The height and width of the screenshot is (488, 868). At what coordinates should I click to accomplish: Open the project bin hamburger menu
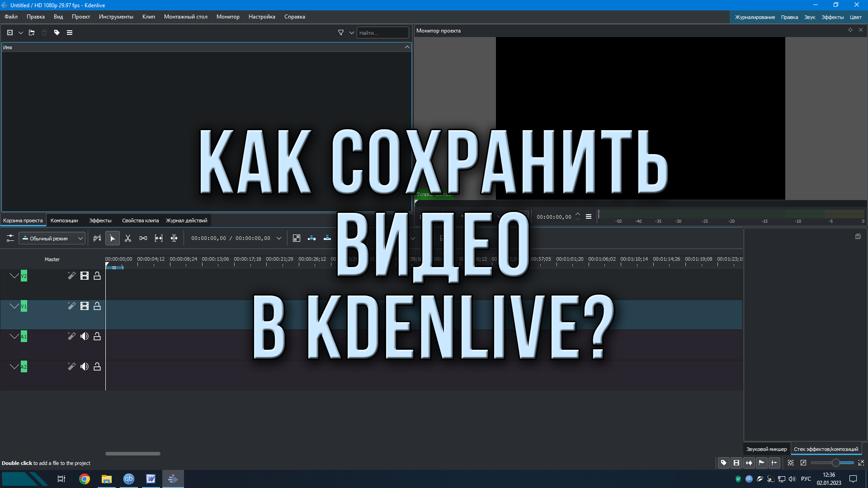(70, 33)
